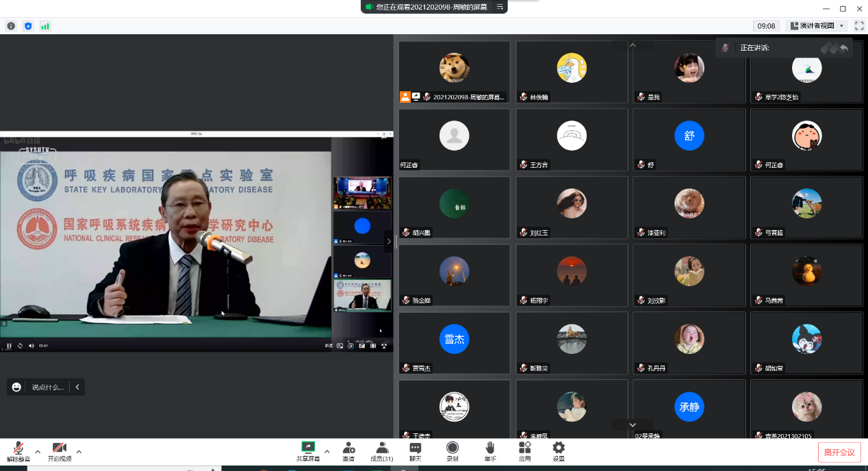
Task: Select participant tile 林俊楠
Action: 572,72
